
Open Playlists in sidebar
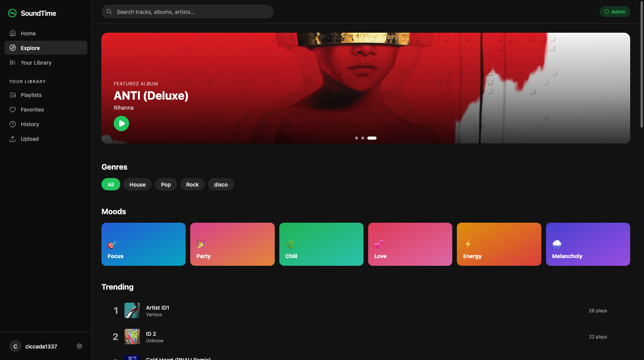coord(46,95)
